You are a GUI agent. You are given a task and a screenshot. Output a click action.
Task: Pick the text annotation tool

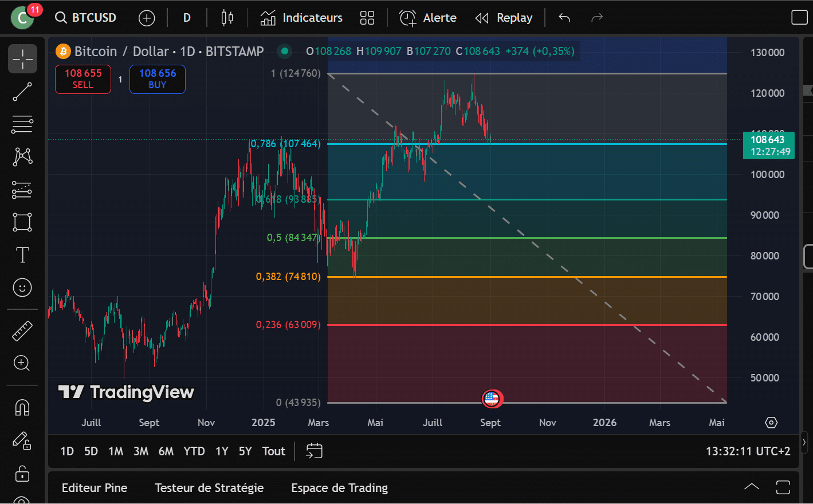click(x=22, y=255)
